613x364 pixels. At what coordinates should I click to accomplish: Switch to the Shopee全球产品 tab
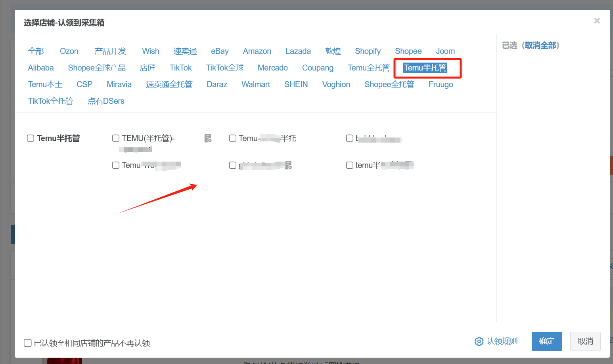pyautogui.click(x=97, y=68)
